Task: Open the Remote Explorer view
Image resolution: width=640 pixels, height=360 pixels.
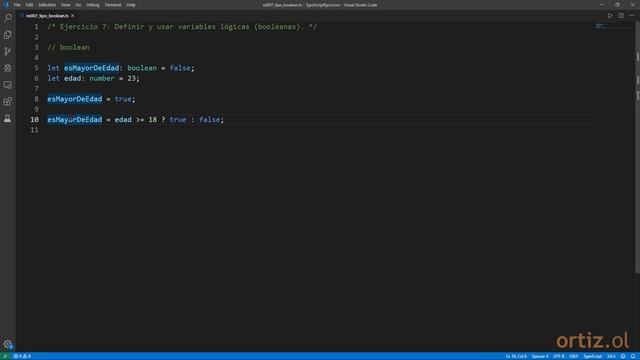Action: 8,85
